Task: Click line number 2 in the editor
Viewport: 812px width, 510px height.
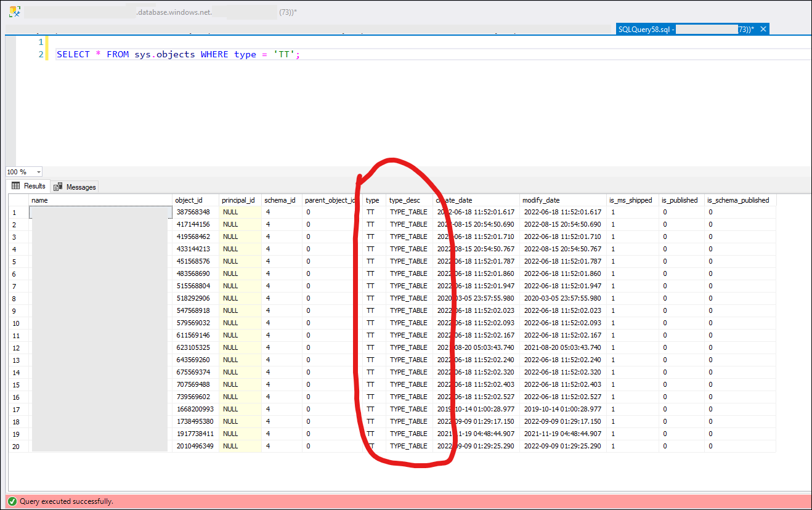Action: tap(40, 54)
